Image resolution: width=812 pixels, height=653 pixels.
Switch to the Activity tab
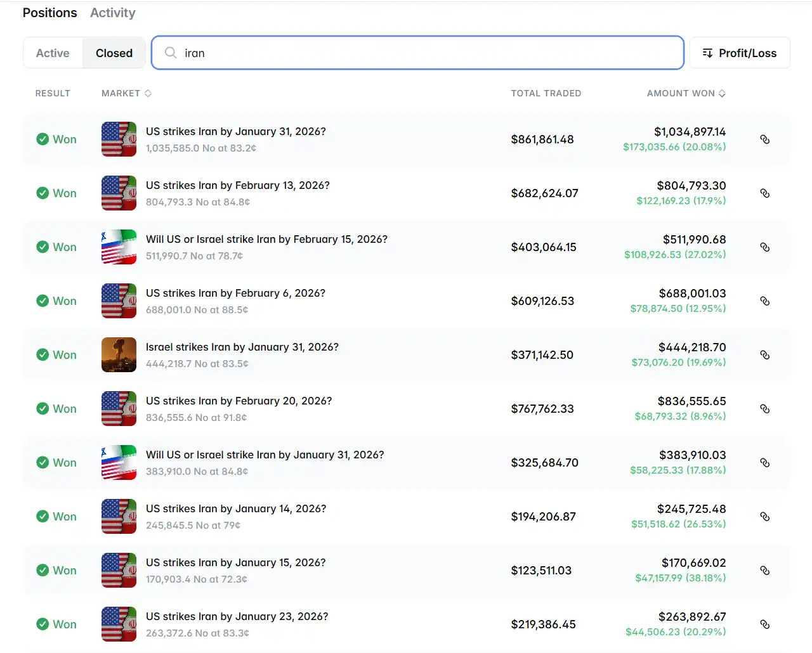113,13
